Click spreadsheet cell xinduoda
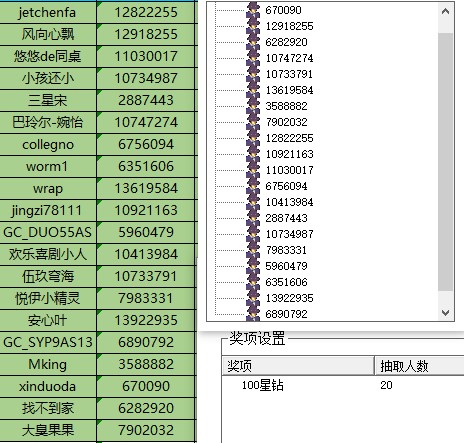The image size is (464, 443). pos(48,386)
